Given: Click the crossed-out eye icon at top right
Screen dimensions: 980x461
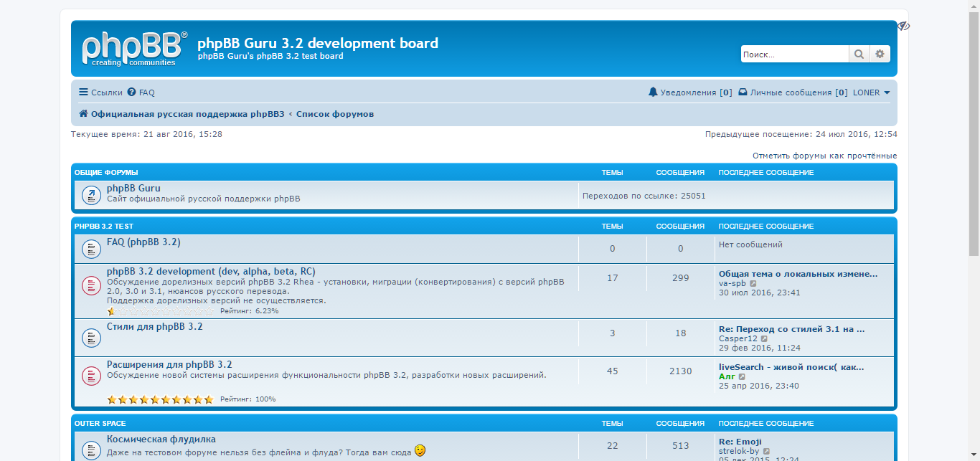Looking at the screenshot, I should pyautogui.click(x=903, y=26).
